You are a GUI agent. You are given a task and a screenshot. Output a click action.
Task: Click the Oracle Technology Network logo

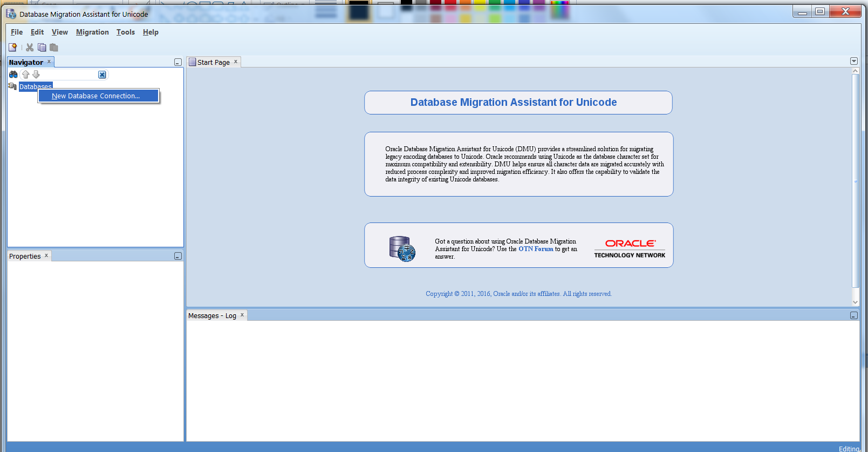tap(630, 249)
